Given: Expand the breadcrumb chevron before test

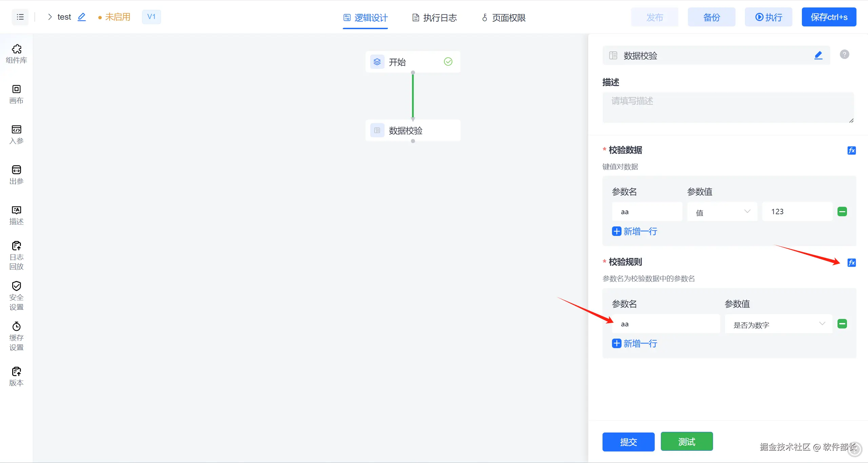Looking at the screenshot, I should click(x=50, y=17).
